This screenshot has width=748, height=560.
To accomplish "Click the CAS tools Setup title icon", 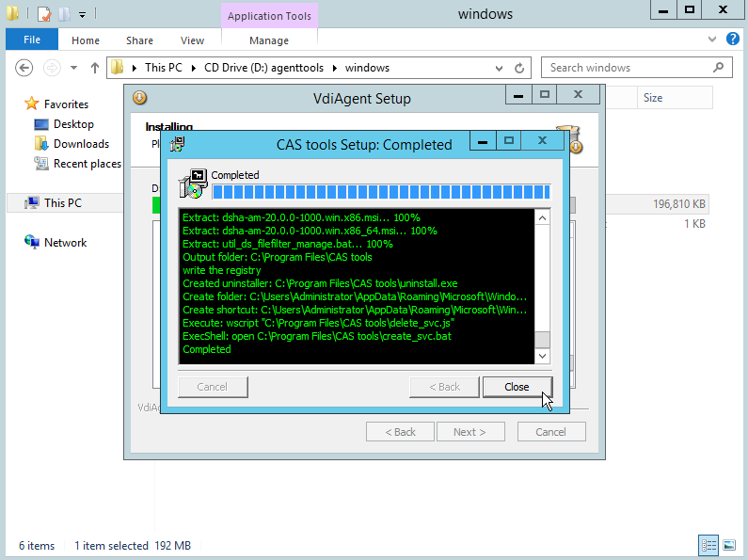I will [178, 144].
